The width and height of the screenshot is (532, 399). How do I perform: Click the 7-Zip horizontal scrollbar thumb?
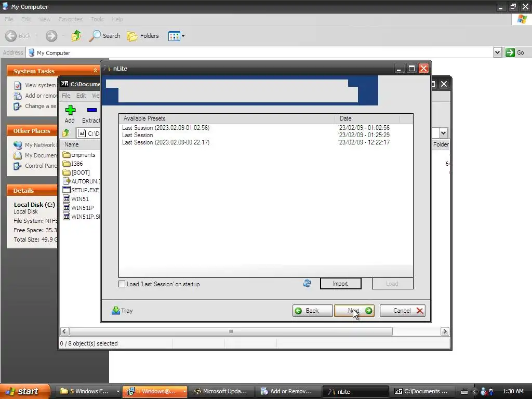click(x=231, y=331)
